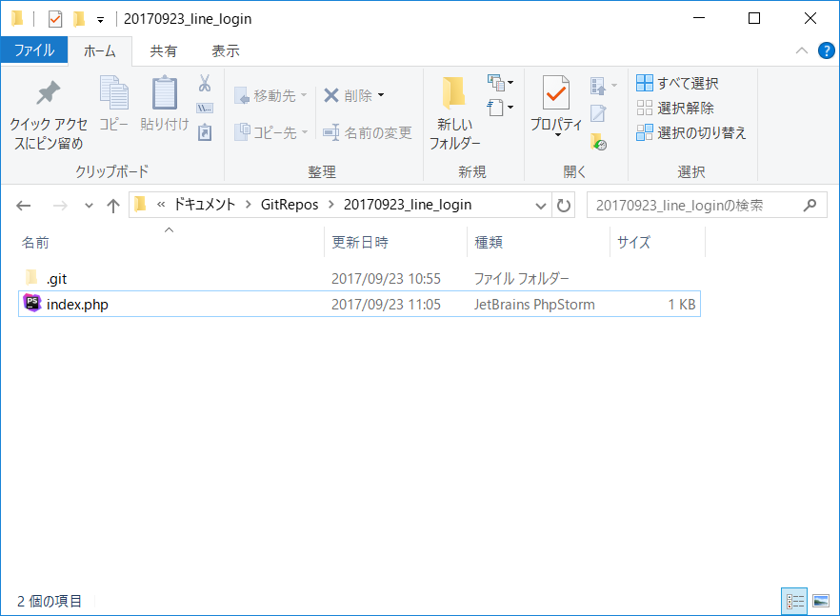Screen dimensions: 840x616
Task: Select the index.php file
Action: pyautogui.click(x=359, y=305)
